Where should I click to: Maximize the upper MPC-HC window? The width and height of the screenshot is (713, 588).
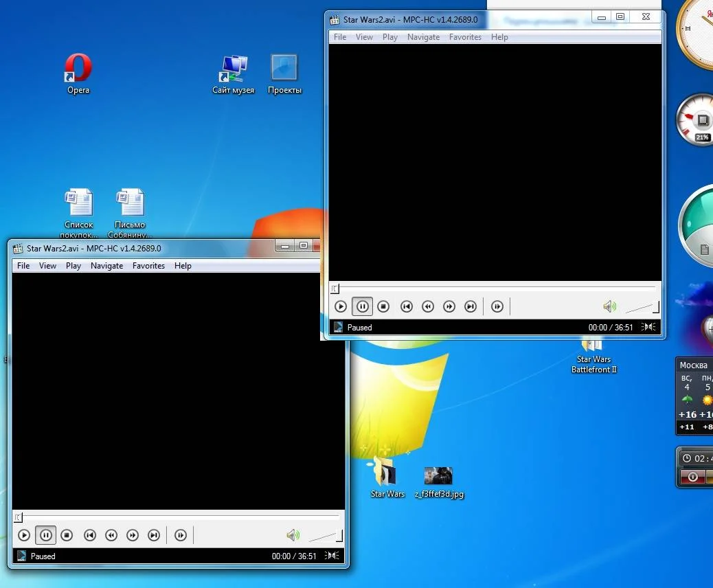click(x=620, y=17)
